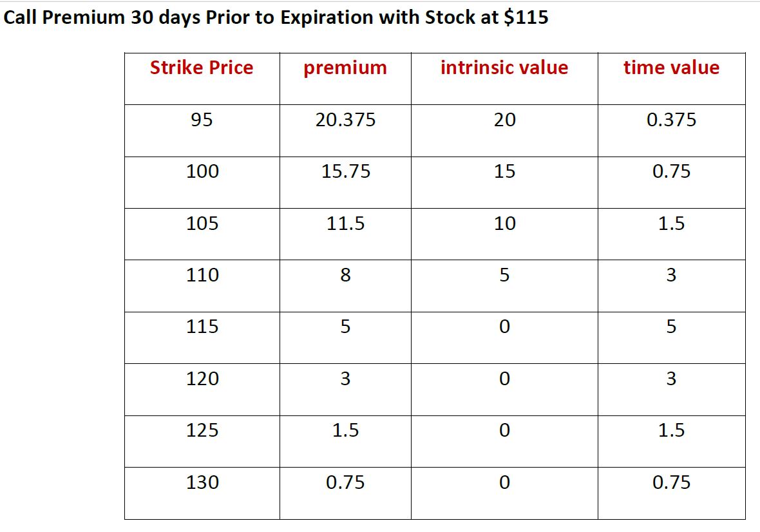The height and width of the screenshot is (532, 760).
Task: Click the 15.75 premium cell
Action: point(345,171)
